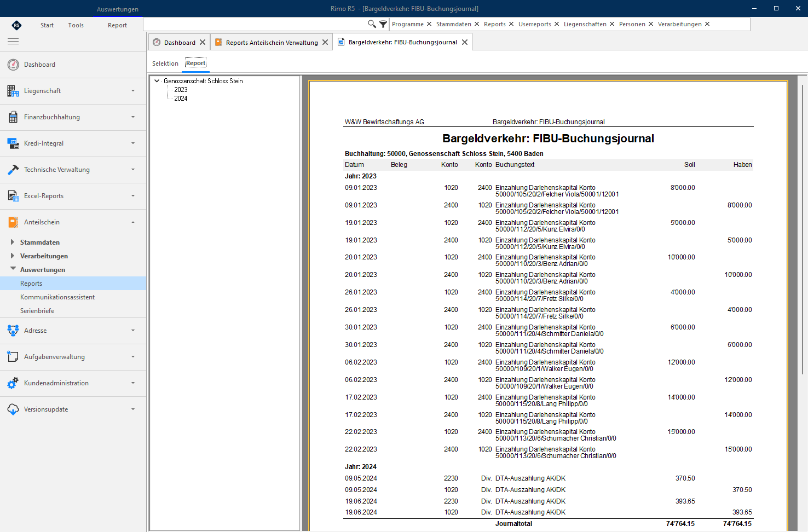
Task: Click the Technische Verwaltung hammer icon
Action: click(x=13, y=170)
